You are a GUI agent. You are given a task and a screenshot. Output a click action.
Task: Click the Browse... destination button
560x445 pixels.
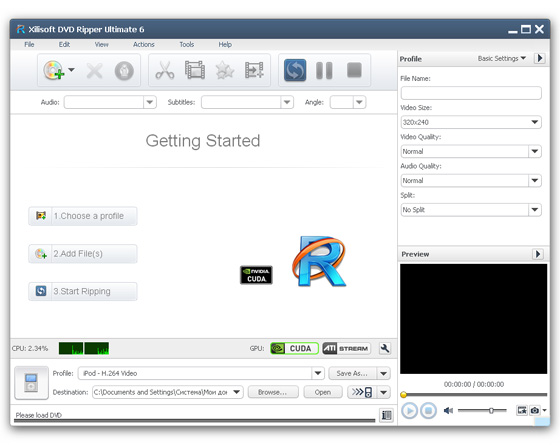tap(272, 392)
